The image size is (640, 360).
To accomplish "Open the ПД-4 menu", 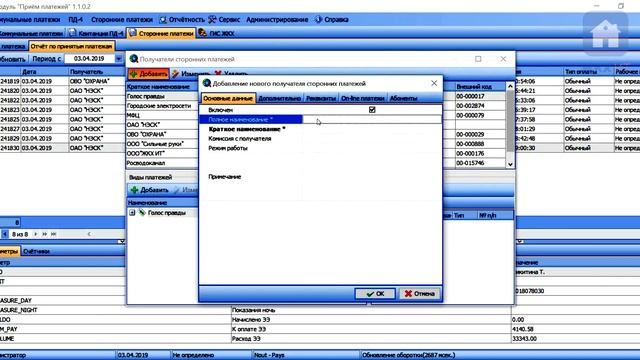I will 75,20.
